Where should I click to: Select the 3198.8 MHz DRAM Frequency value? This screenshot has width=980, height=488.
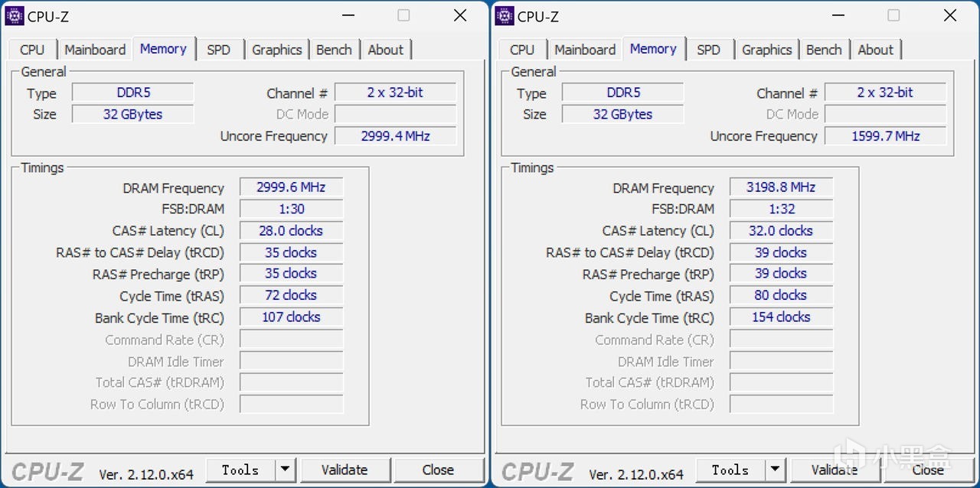pyautogui.click(x=781, y=187)
